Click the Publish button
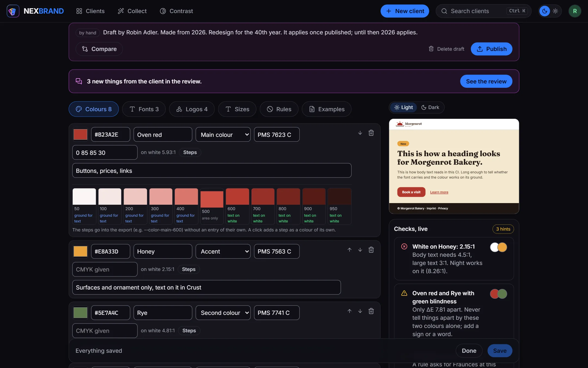The height and width of the screenshot is (368, 588). coord(491,49)
